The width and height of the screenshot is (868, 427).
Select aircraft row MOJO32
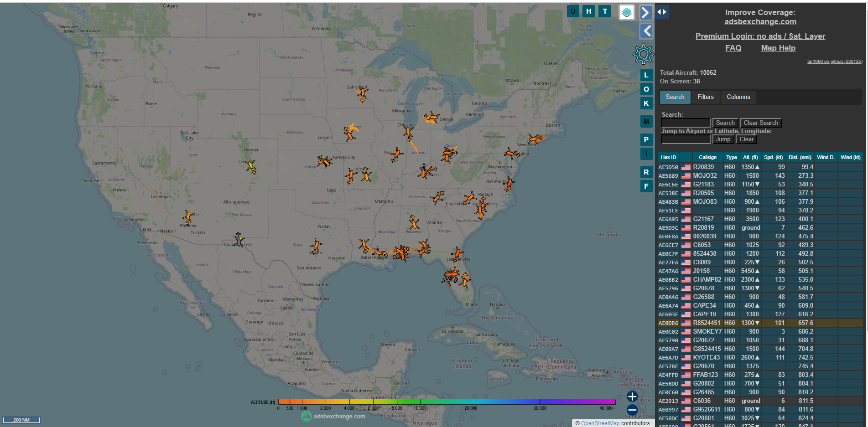click(760, 176)
